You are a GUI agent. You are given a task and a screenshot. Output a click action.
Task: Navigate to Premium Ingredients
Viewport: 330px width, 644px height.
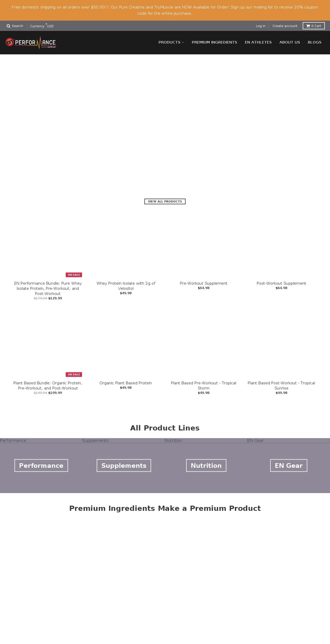coord(214,42)
